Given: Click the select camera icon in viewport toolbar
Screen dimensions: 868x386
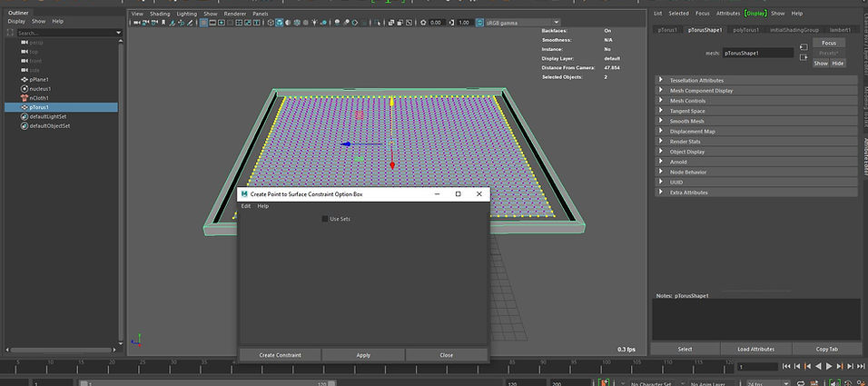Looking at the screenshot, I should [x=137, y=23].
